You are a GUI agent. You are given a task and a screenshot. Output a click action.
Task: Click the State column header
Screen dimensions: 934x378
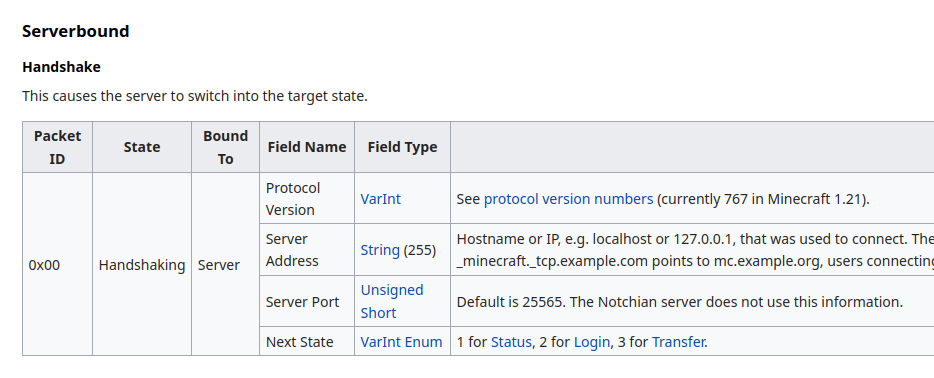point(142,147)
